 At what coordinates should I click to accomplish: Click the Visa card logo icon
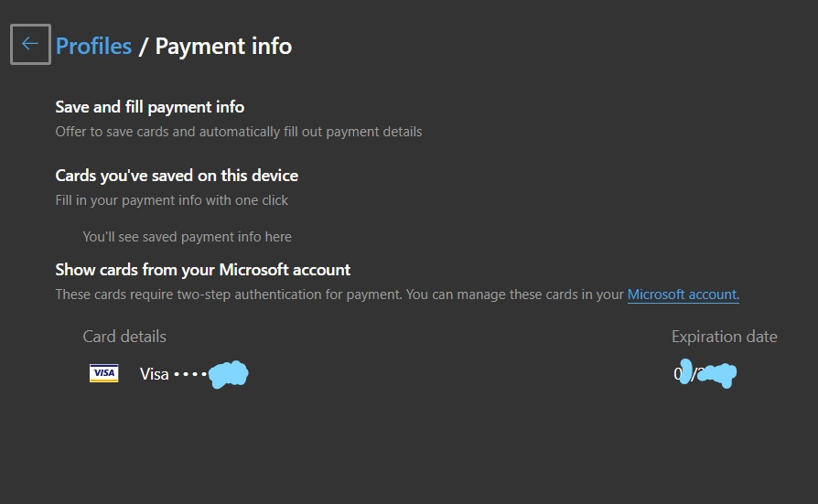(x=103, y=373)
